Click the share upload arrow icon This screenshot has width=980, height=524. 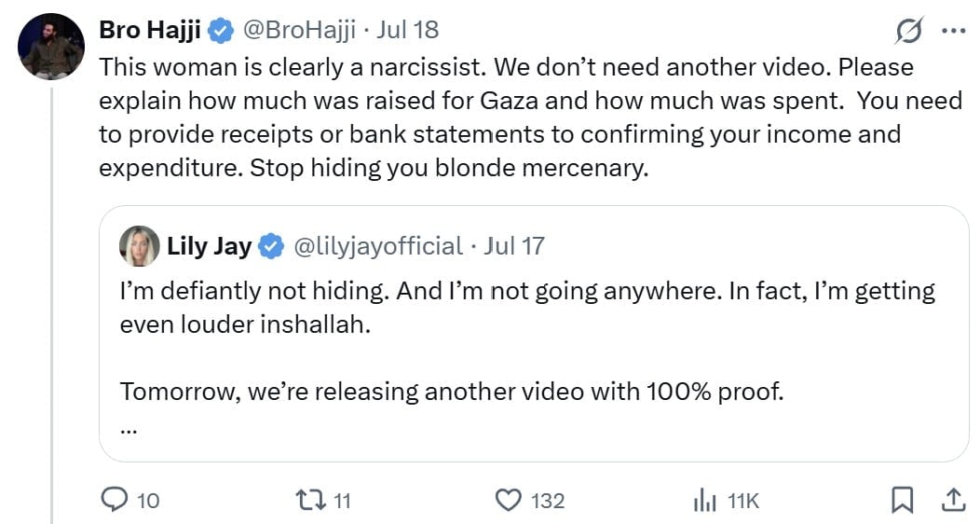[953, 501]
